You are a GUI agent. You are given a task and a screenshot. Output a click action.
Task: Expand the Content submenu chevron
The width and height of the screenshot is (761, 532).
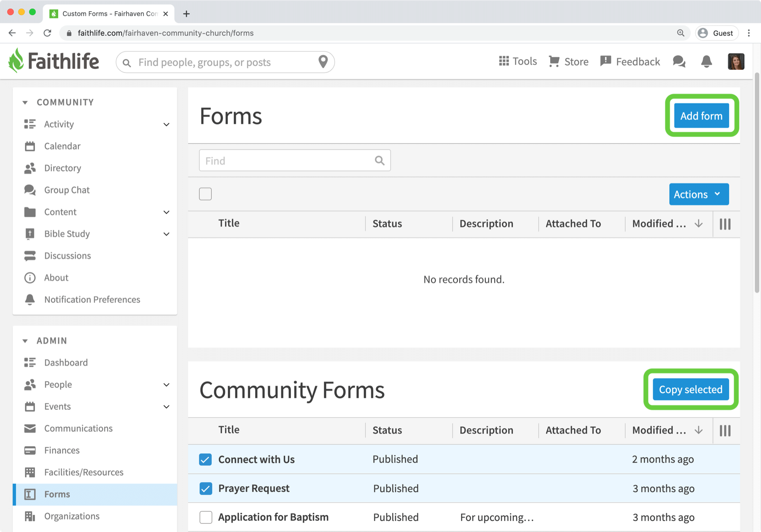coord(166,212)
